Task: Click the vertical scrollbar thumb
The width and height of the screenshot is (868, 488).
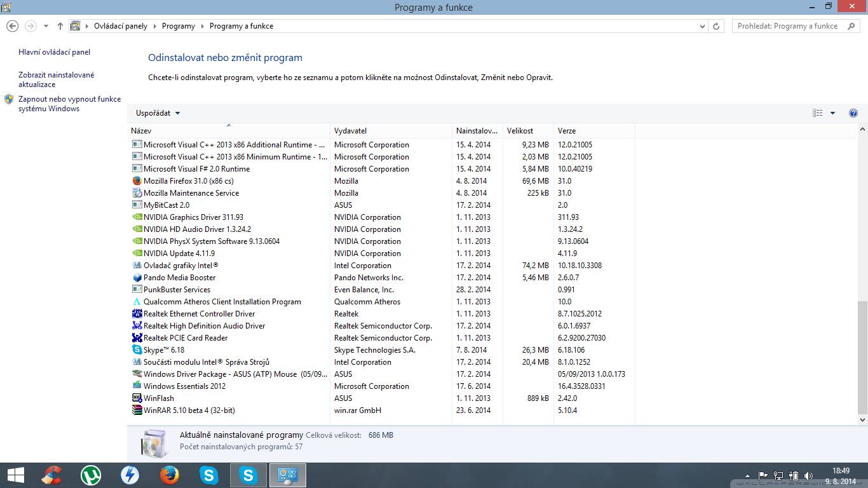Action: pyautogui.click(x=862, y=357)
